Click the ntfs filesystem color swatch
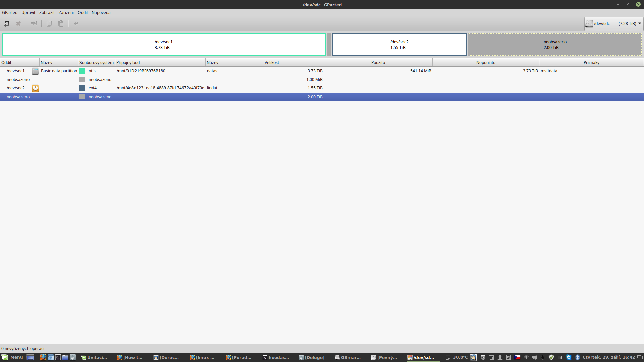This screenshot has width=644, height=362. [82, 71]
